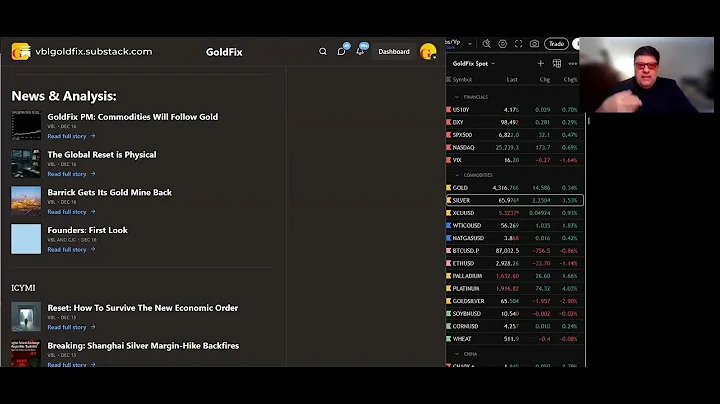Click the red flag on NASDAQ row
Image resolution: width=720 pixels, height=404 pixels.
point(449,147)
